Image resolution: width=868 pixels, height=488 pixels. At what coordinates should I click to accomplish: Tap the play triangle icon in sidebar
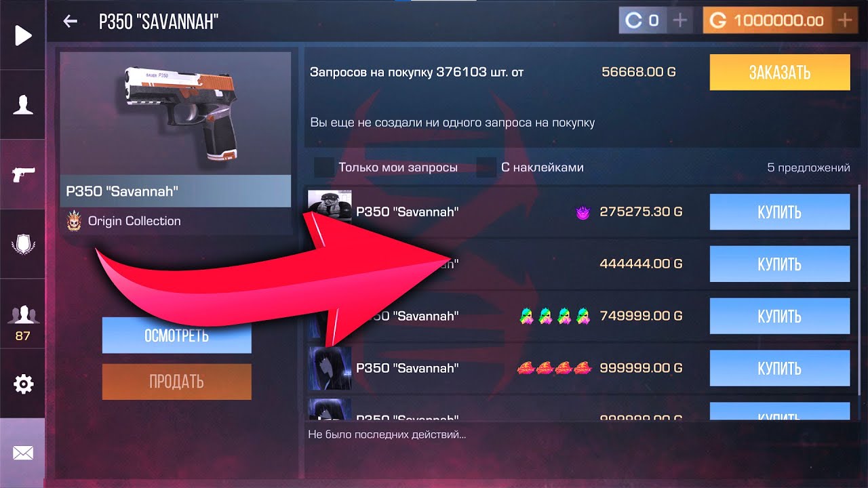coord(23,35)
